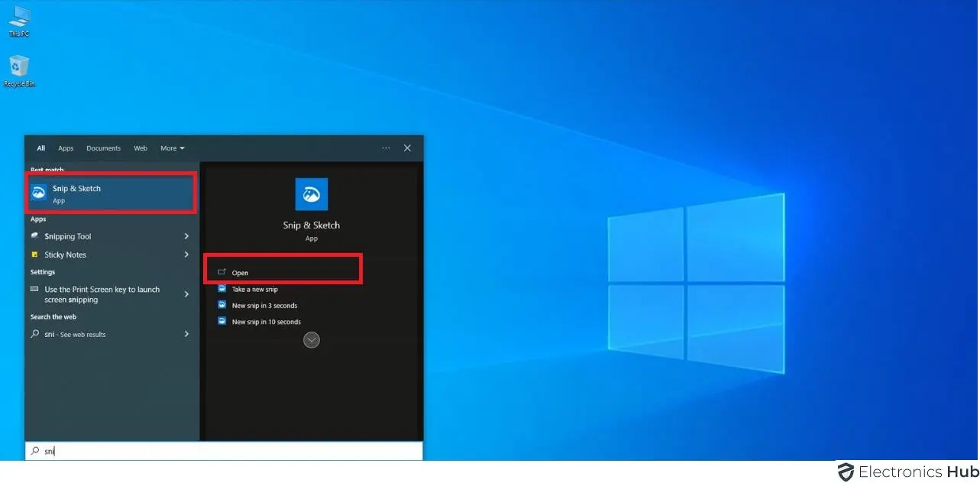This screenshot has height=483, width=980.
Task: Select 'sni - See web results' entry
Action: pos(102,334)
